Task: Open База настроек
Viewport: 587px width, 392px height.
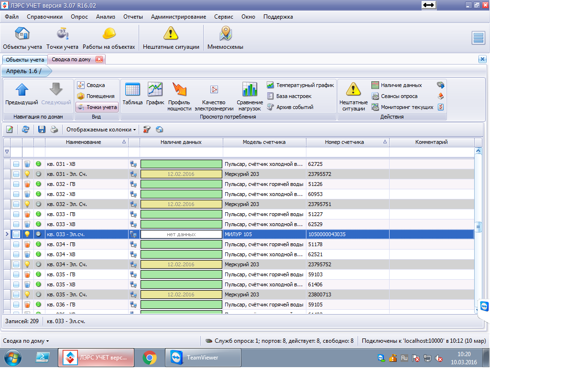Action: 289,96
